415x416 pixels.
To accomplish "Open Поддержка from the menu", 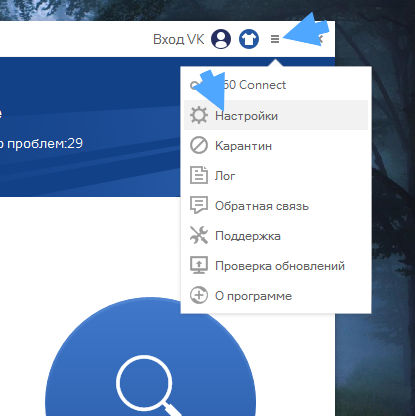I will (x=276, y=236).
